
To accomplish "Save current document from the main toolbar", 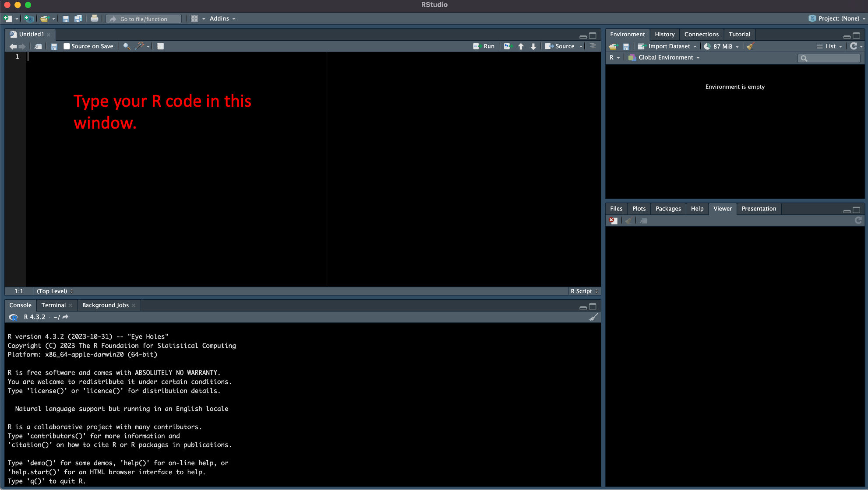I will [x=66, y=18].
